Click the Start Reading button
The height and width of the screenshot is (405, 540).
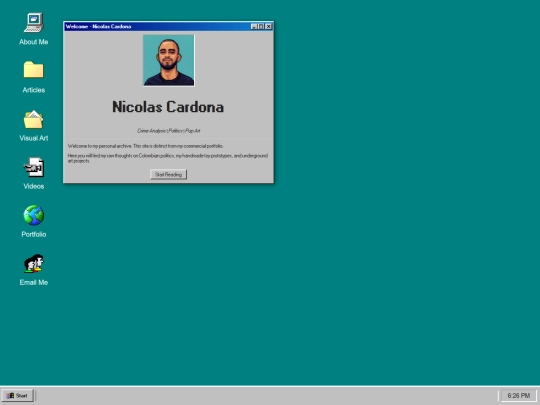point(168,175)
